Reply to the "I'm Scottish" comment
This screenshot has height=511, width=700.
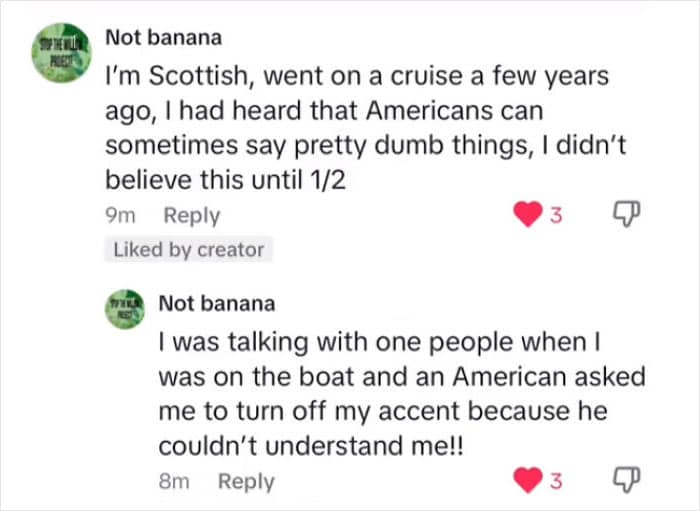192,215
